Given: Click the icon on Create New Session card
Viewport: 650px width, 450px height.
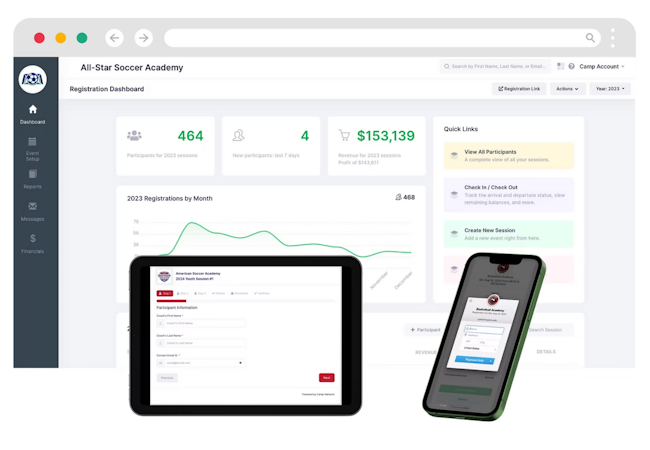Looking at the screenshot, I should click(454, 234).
